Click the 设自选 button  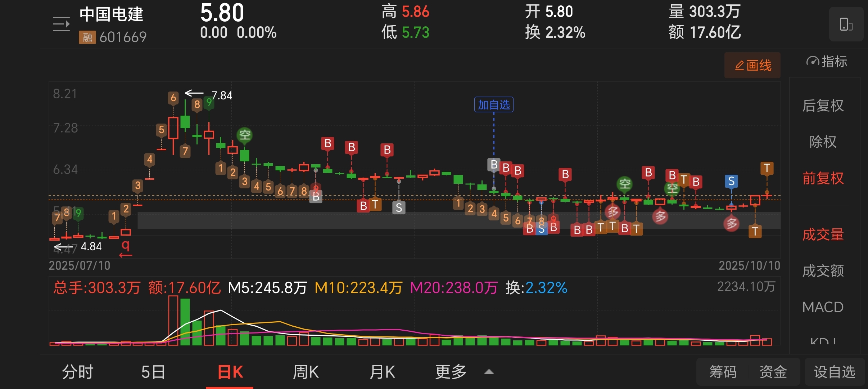click(834, 372)
